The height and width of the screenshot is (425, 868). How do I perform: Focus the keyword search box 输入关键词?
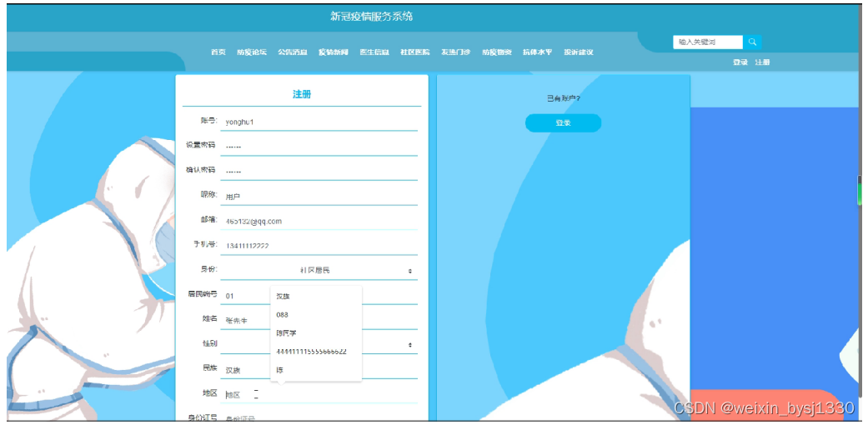coord(708,42)
